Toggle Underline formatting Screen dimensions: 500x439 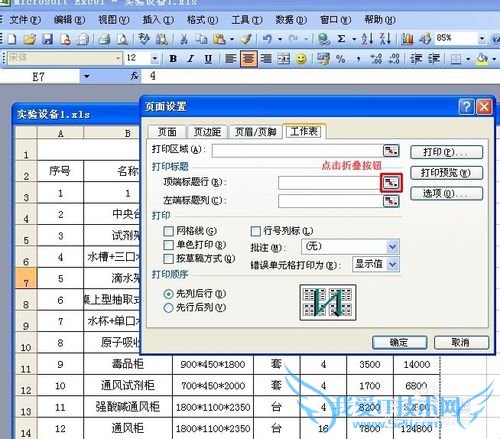point(208,59)
